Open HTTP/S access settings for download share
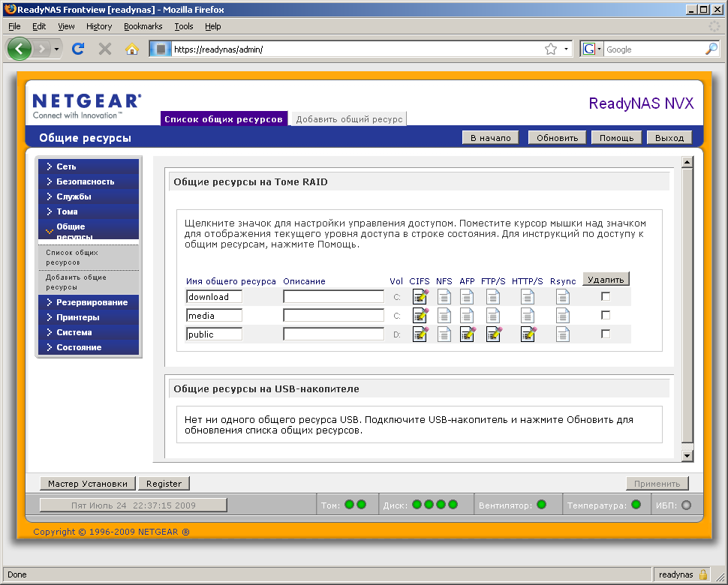 (528, 297)
